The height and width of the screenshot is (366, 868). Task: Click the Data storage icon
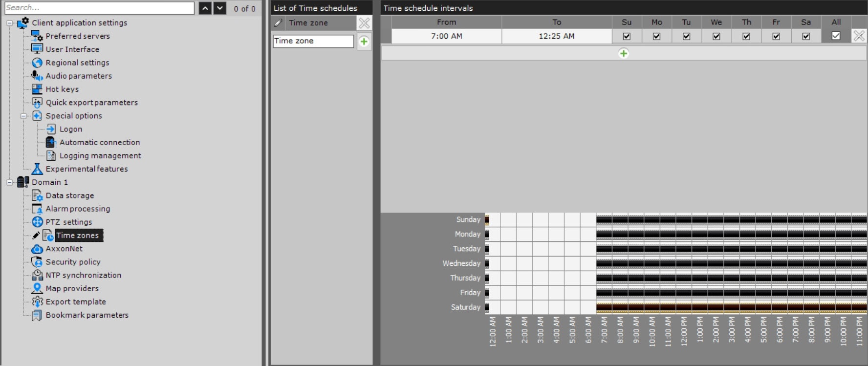point(37,195)
